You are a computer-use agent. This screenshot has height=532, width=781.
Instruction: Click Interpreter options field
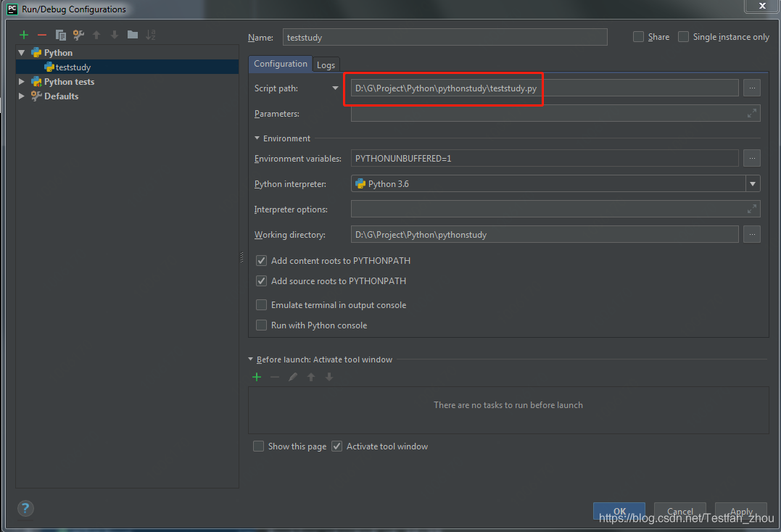pyautogui.click(x=555, y=209)
